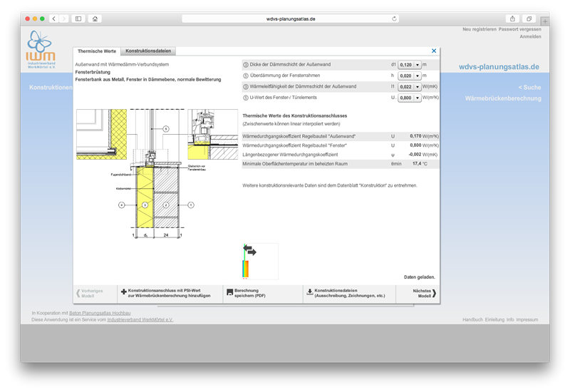Open the d1 insulation thickness dropdown
The image size is (570, 392).
(x=418, y=64)
